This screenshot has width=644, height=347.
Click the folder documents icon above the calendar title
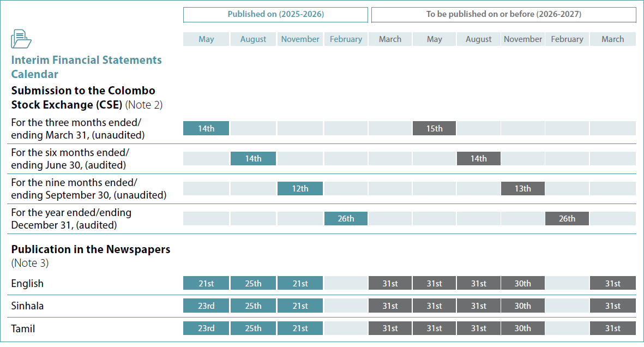coord(21,39)
